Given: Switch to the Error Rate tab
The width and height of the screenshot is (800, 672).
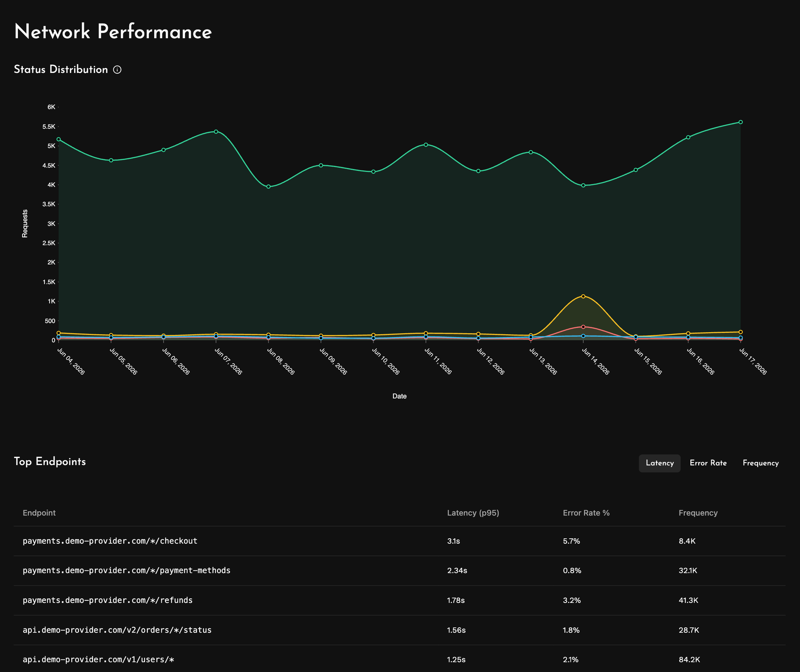Looking at the screenshot, I should tap(708, 463).
